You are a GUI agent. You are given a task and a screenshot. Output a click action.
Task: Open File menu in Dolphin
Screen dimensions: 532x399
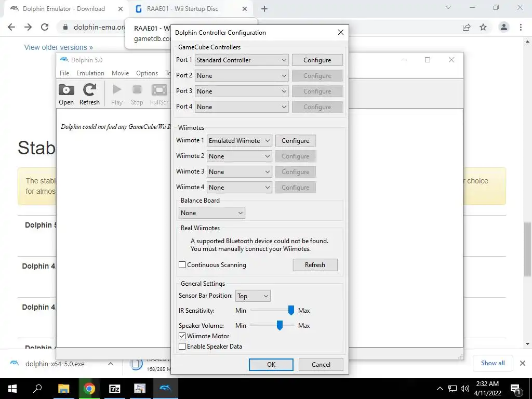click(x=64, y=73)
